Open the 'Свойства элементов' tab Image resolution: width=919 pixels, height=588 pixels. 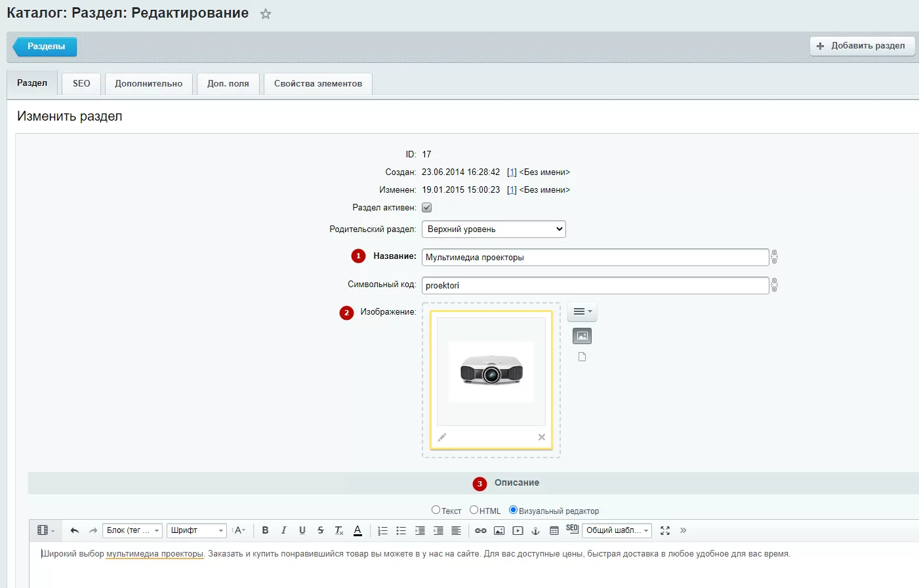318,83
